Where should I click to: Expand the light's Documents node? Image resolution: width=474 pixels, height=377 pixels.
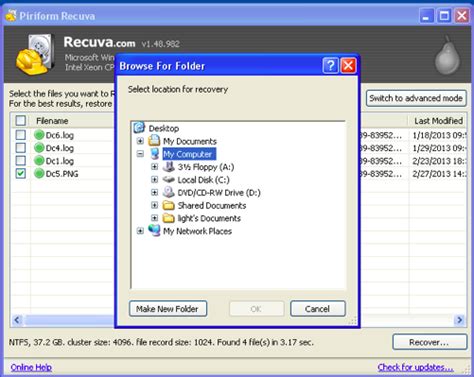coord(154,218)
